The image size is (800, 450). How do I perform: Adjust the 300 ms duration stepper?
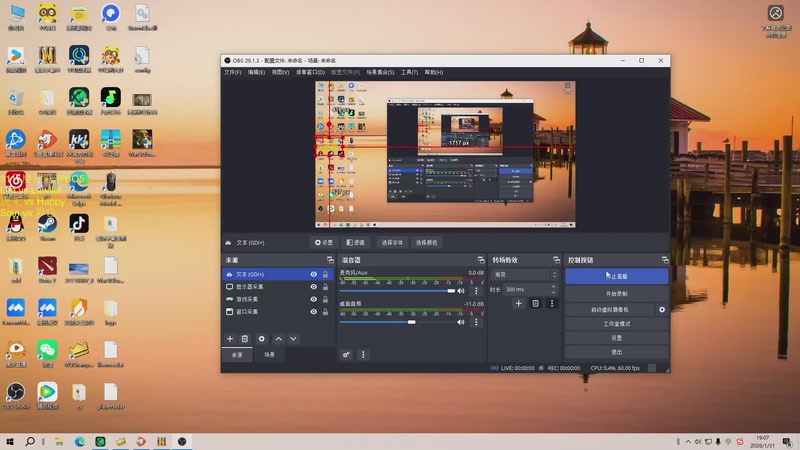point(553,289)
